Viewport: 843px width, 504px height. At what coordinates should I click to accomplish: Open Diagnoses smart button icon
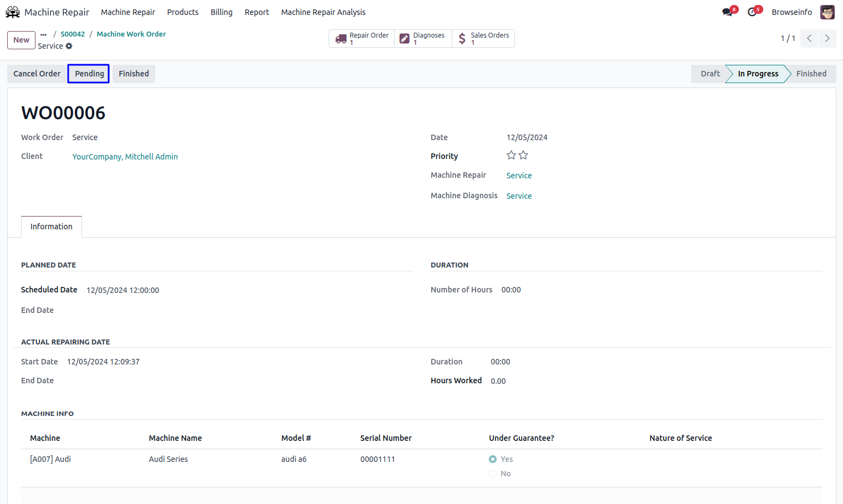pos(405,39)
